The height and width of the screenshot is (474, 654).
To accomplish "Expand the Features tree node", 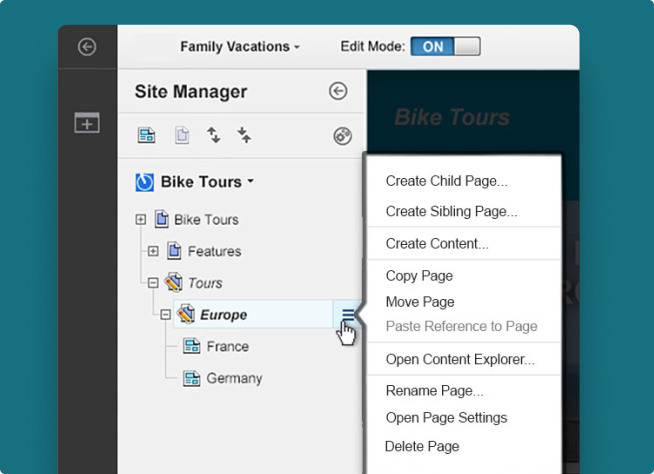I will (x=153, y=251).
